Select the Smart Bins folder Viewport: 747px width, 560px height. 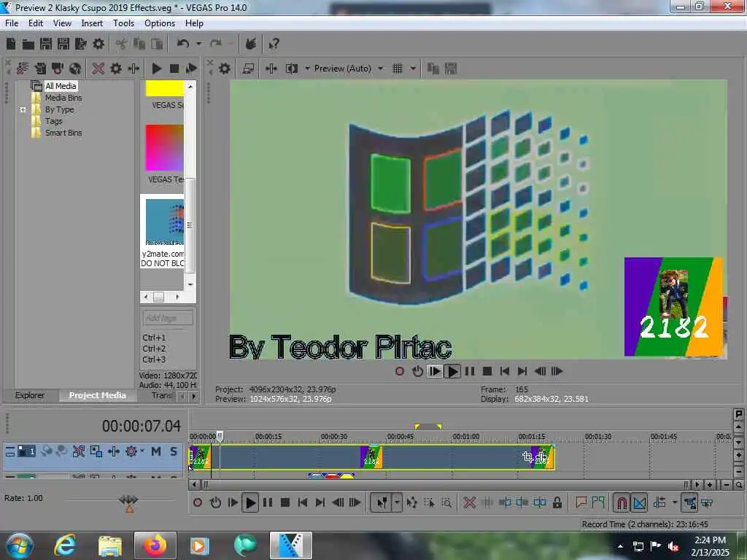63,133
